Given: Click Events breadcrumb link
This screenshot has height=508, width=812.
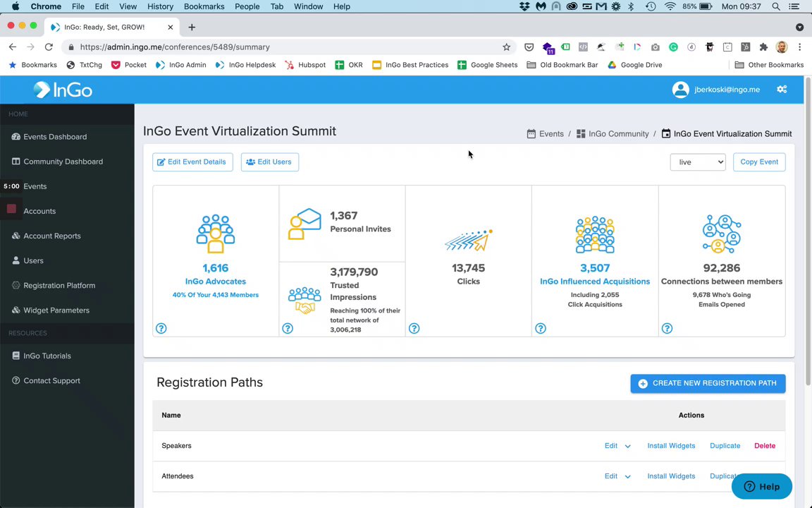Looking at the screenshot, I should (x=551, y=134).
